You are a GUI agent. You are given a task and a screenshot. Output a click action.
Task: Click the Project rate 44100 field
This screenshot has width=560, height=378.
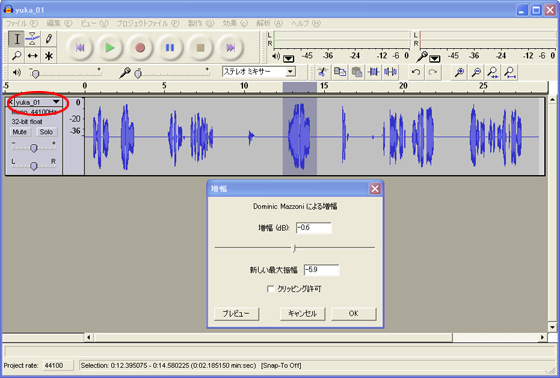click(x=58, y=365)
